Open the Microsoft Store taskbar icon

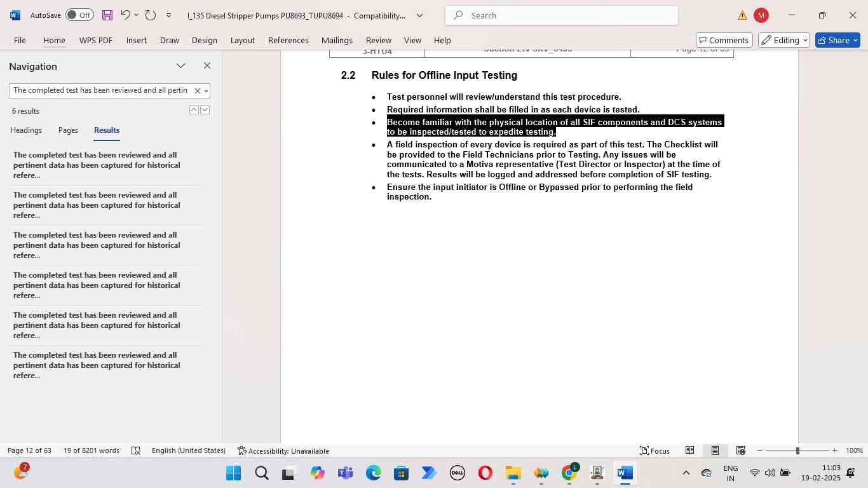point(401,473)
